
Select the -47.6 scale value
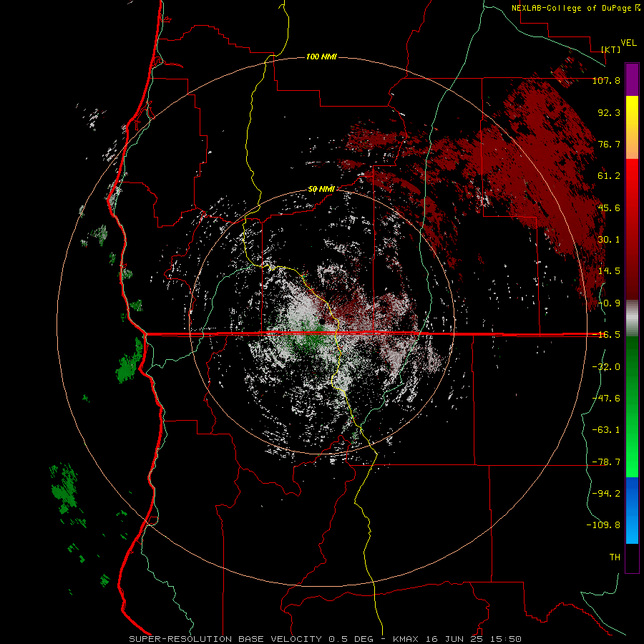[x=606, y=399]
